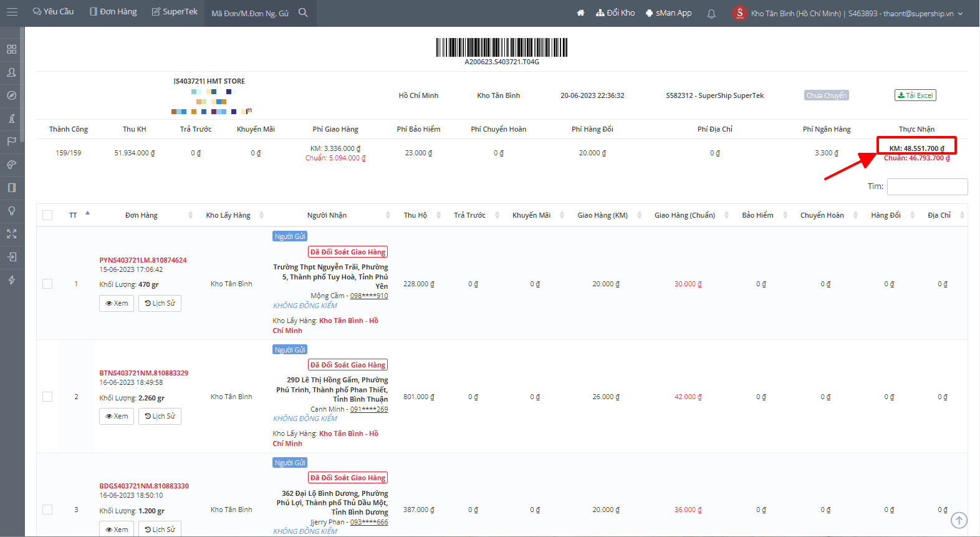The height and width of the screenshot is (537, 980).
Task: Click Chưa Chuyển status badge
Action: (827, 95)
